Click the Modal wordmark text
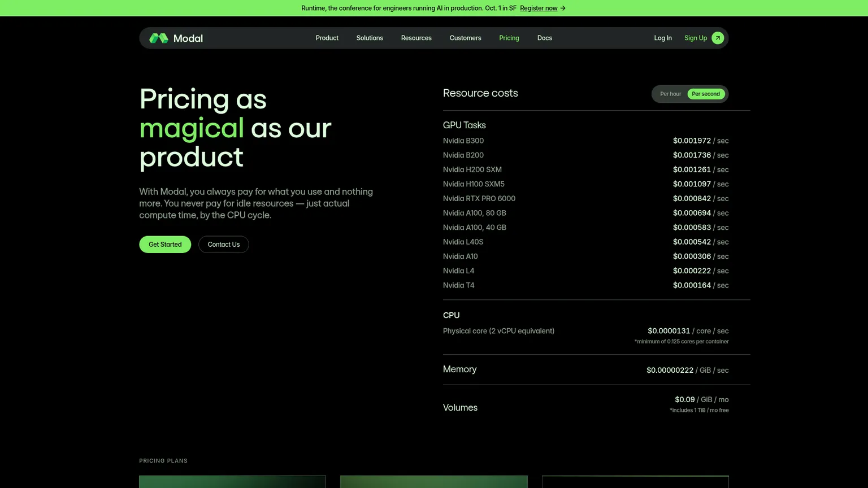 point(188,38)
